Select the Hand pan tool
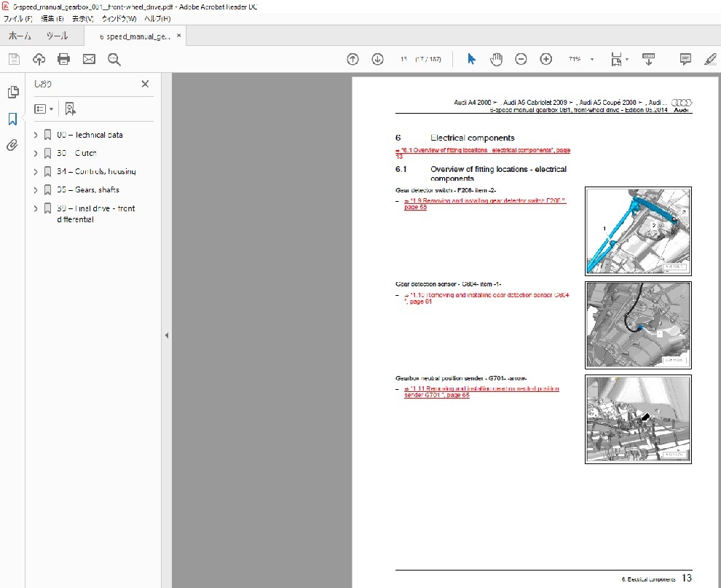 point(496,60)
